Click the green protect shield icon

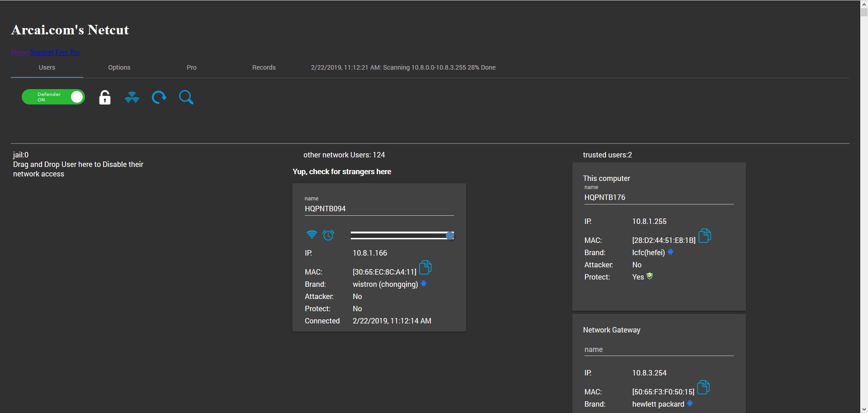click(650, 276)
